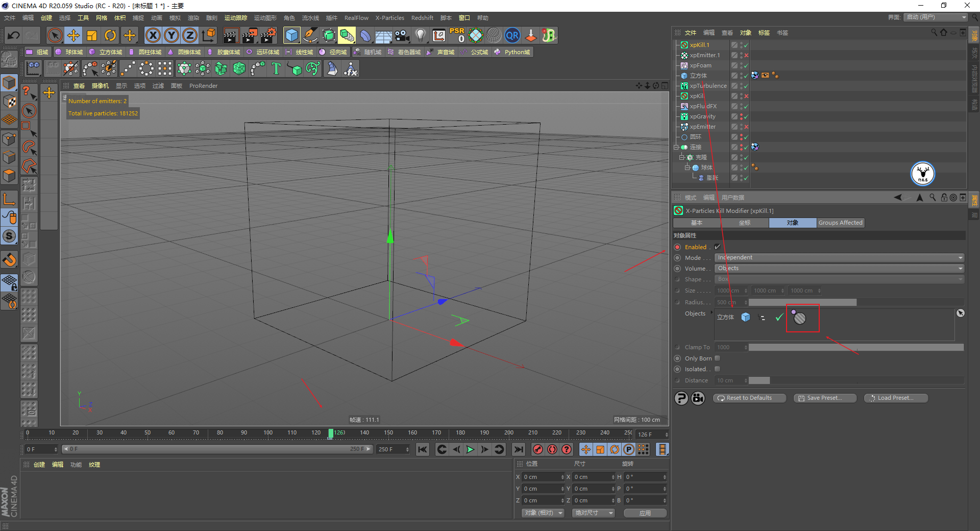Open the interface layout dropdown 启动 (用户)

(x=936, y=17)
